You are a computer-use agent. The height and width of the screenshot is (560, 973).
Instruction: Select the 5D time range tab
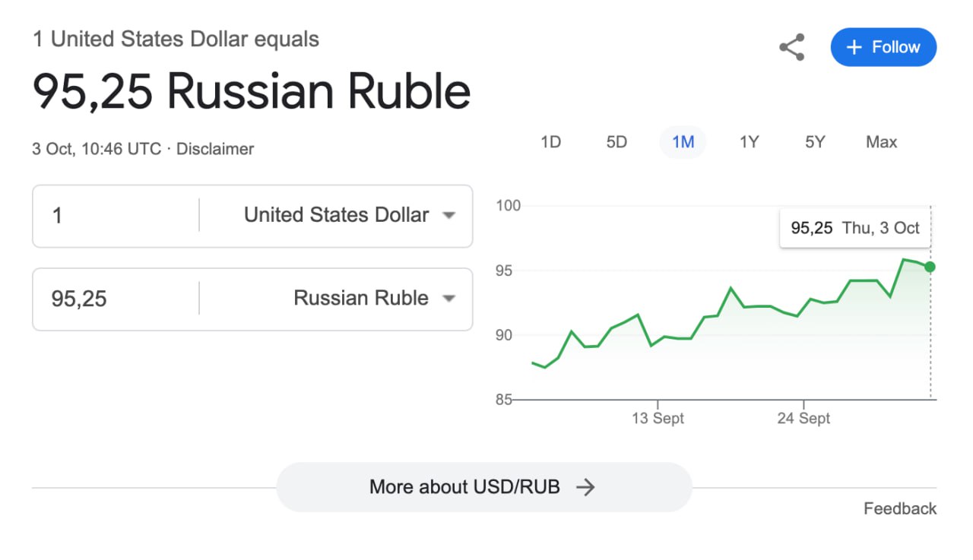click(x=616, y=142)
